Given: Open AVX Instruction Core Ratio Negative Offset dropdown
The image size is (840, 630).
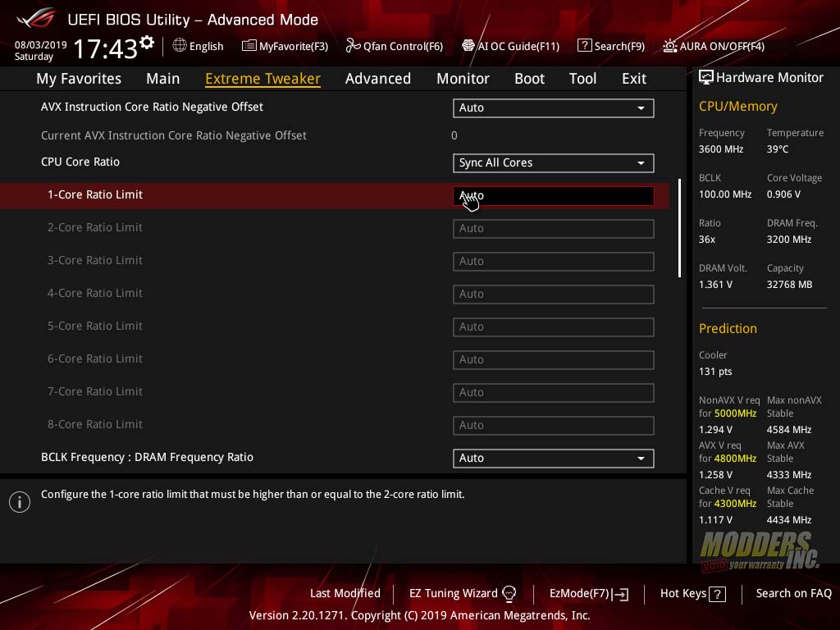Looking at the screenshot, I should pos(554,108).
